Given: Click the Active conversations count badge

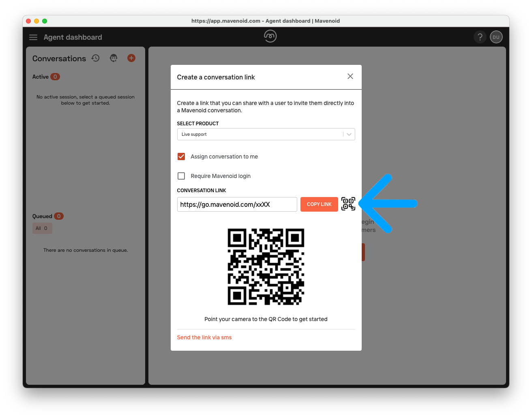Looking at the screenshot, I should pos(55,77).
